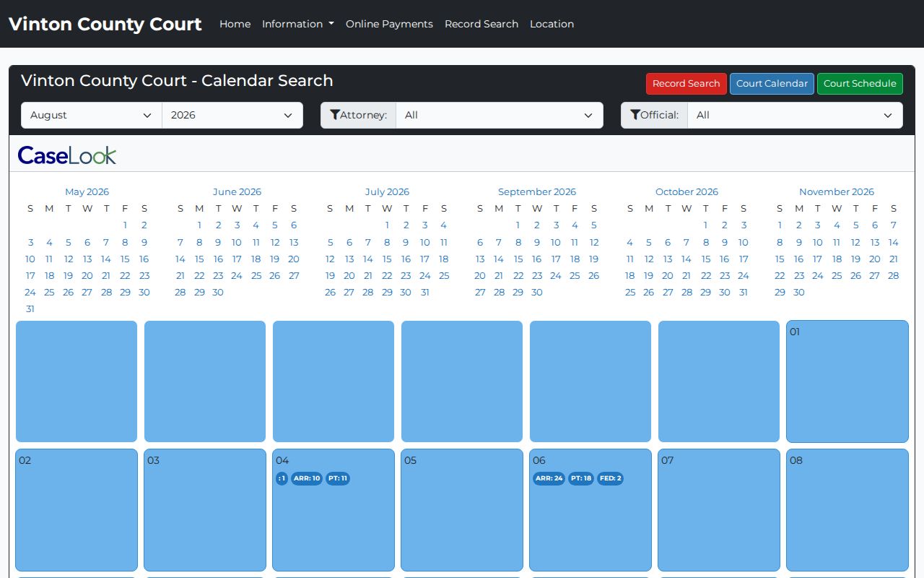Jump to the June 2026 calendar
The image size is (924, 578).
(x=237, y=191)
